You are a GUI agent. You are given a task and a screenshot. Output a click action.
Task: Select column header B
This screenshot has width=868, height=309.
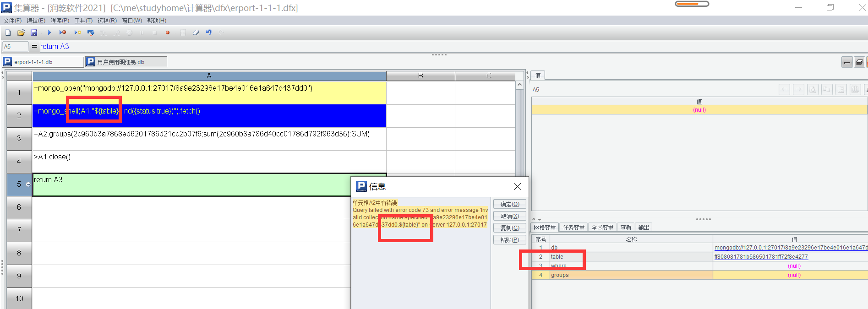pyautogui.click(x=420, y=76)
